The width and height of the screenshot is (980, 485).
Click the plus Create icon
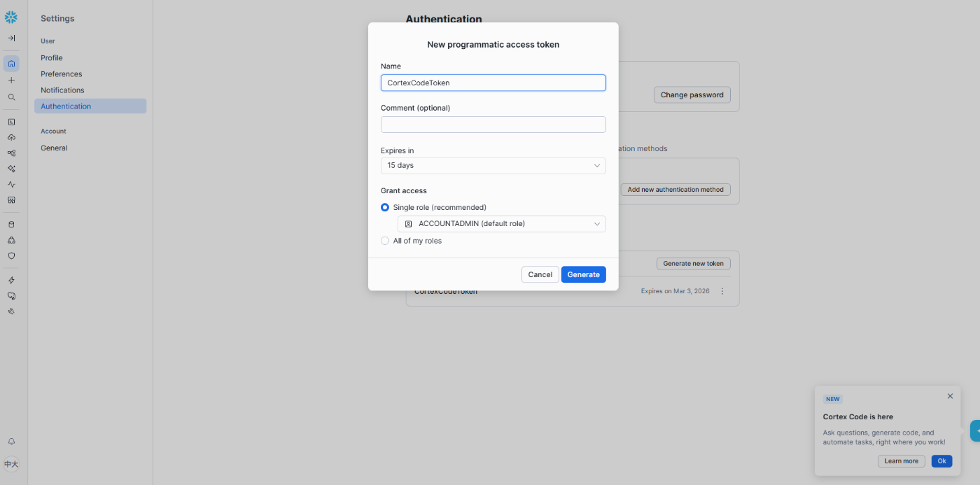[11, 80]
